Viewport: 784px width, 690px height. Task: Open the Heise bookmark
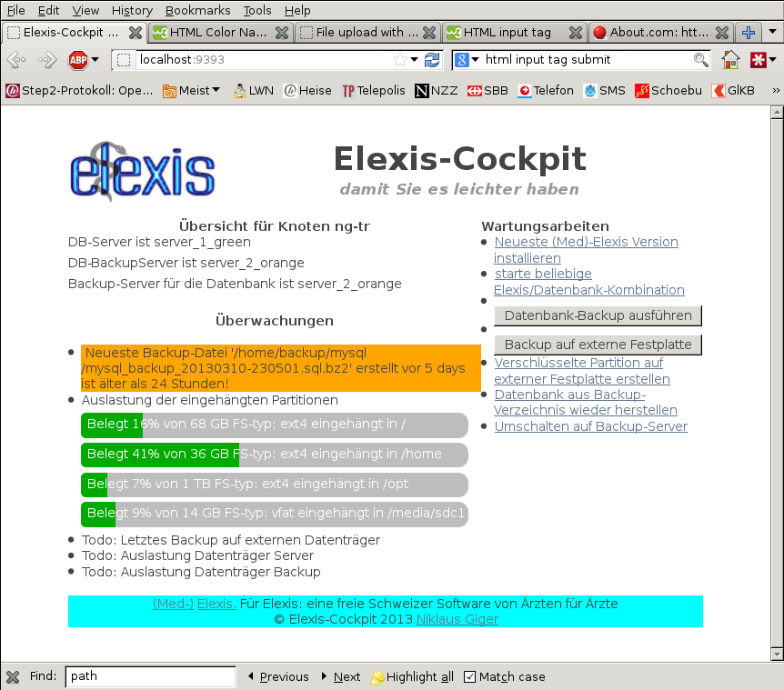[x=307, y=90]
